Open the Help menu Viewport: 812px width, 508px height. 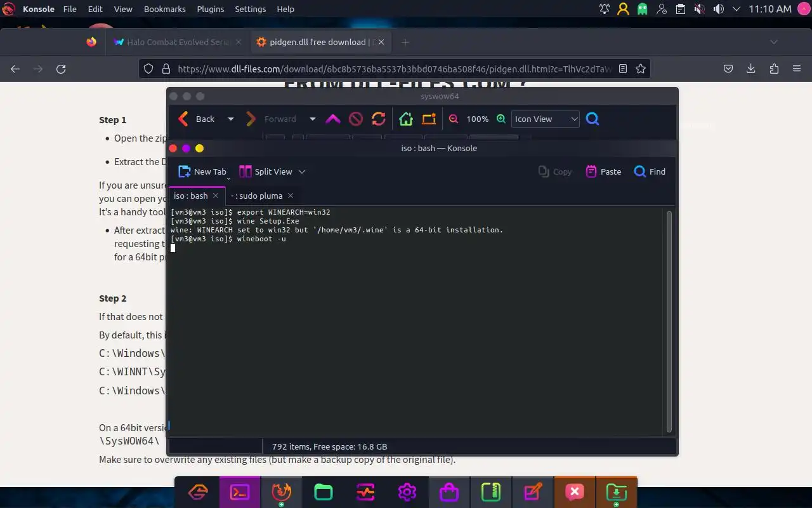coord(285,9)
